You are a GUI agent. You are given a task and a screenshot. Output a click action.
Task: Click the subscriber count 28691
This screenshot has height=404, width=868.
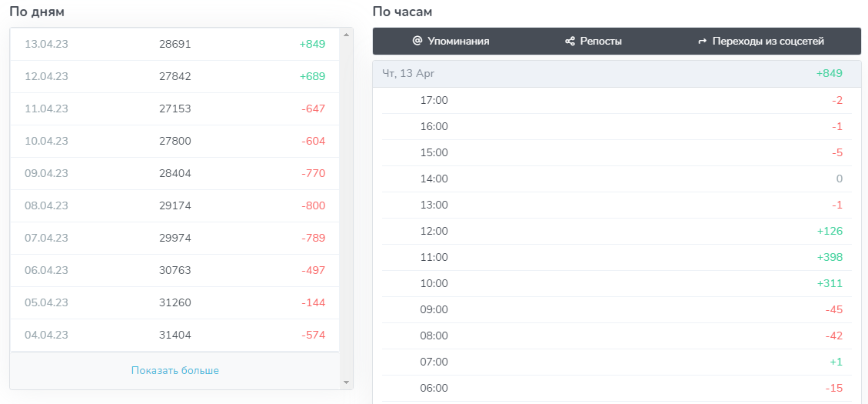(175, 45)
